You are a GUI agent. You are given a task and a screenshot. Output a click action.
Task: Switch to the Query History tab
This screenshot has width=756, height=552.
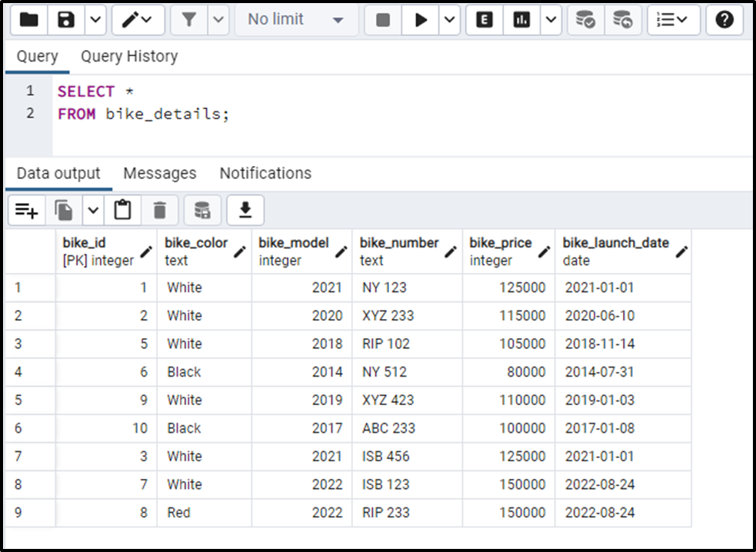pyautogui.click(x=128, y=56)
